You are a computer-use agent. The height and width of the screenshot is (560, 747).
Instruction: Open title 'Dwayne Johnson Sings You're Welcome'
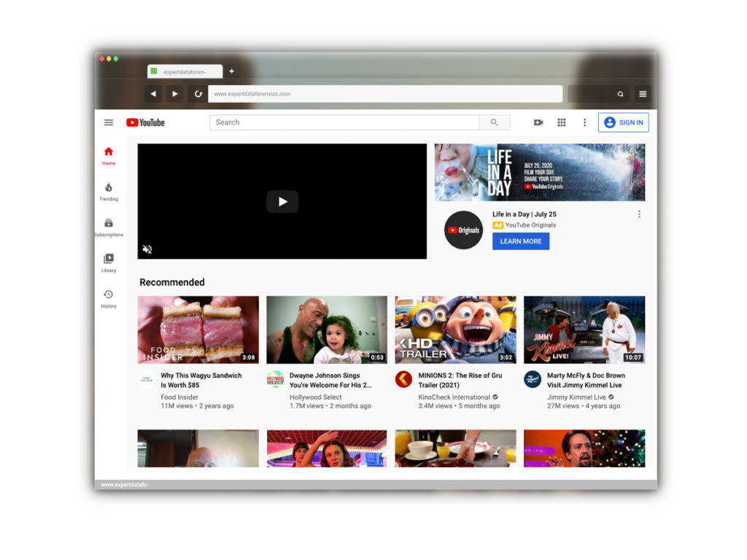pyautogui.click(x=330, y=380)
